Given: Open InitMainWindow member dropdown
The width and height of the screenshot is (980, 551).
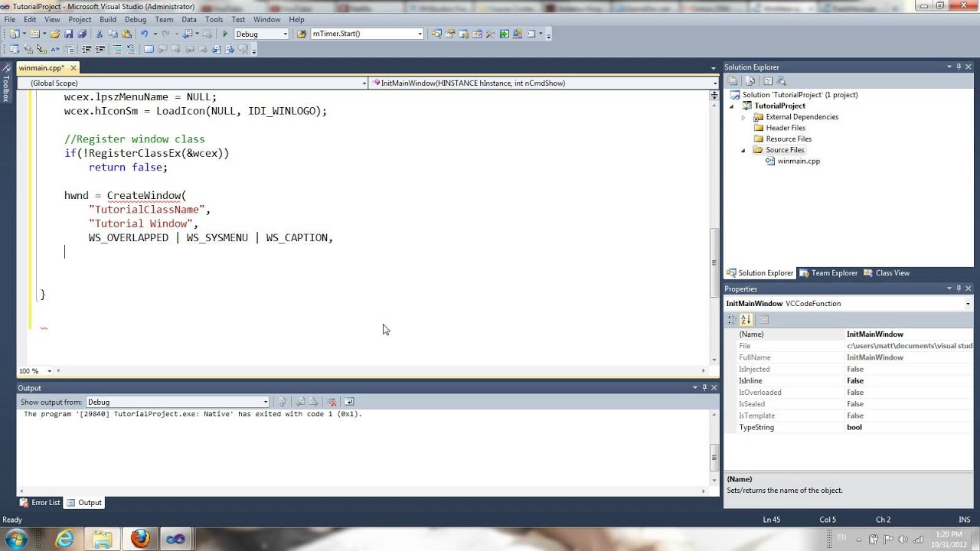Looking at the screenshot, I should [x=714, y=83].
